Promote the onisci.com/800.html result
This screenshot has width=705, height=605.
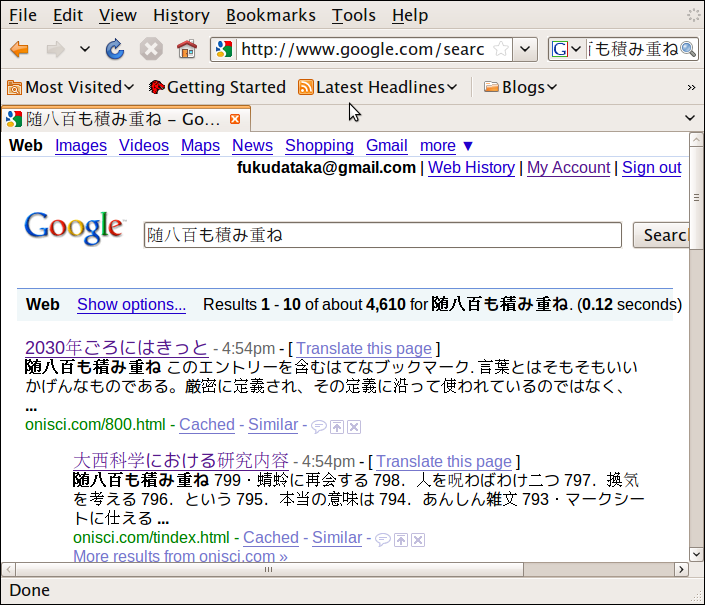[337, 427]
